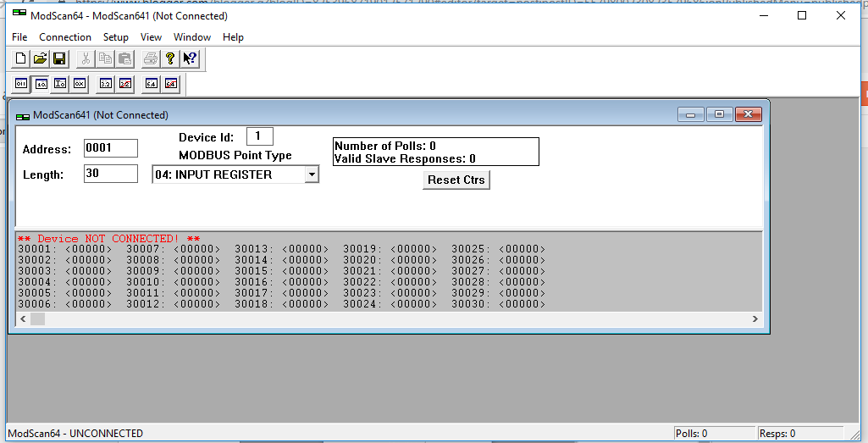Click the Device NOT CONNECTED message
The image size is (868, 443).
pyautogui.click(x=109, y=239)
